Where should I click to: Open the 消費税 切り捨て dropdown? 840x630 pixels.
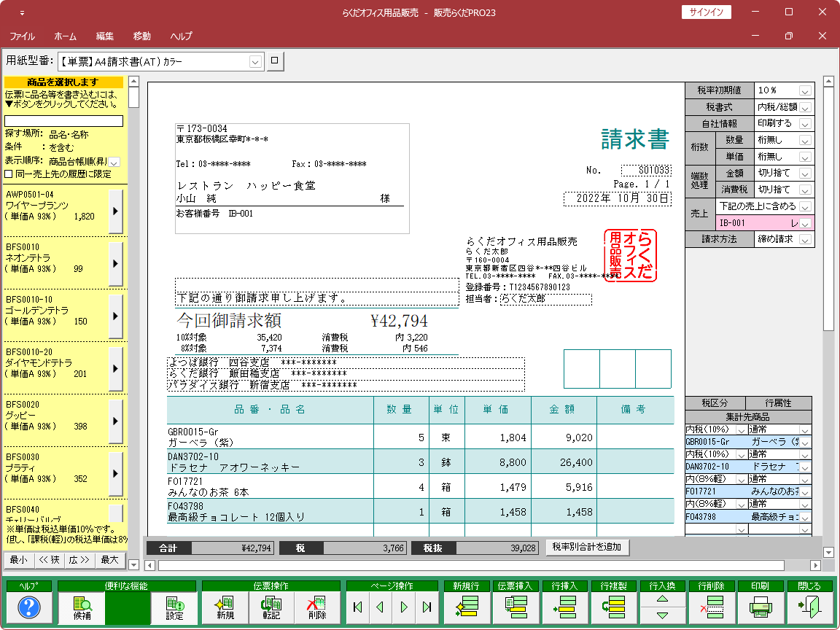[x=805, y=190]
